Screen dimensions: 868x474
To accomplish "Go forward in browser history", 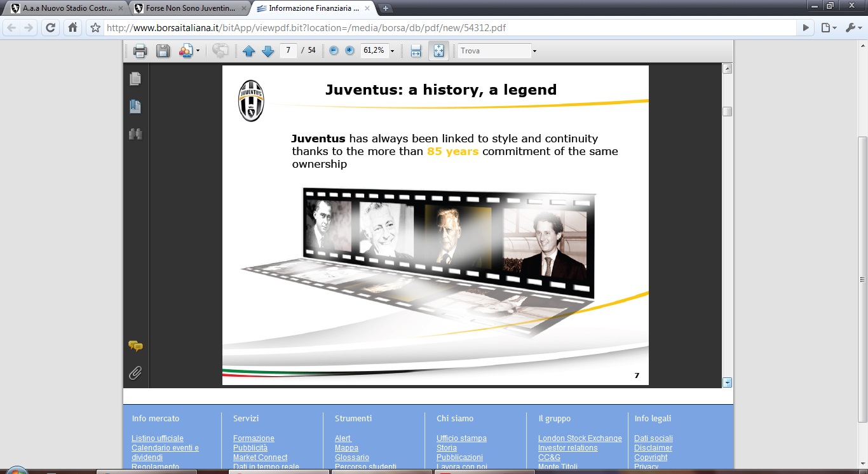I will (x=29, y=28).
